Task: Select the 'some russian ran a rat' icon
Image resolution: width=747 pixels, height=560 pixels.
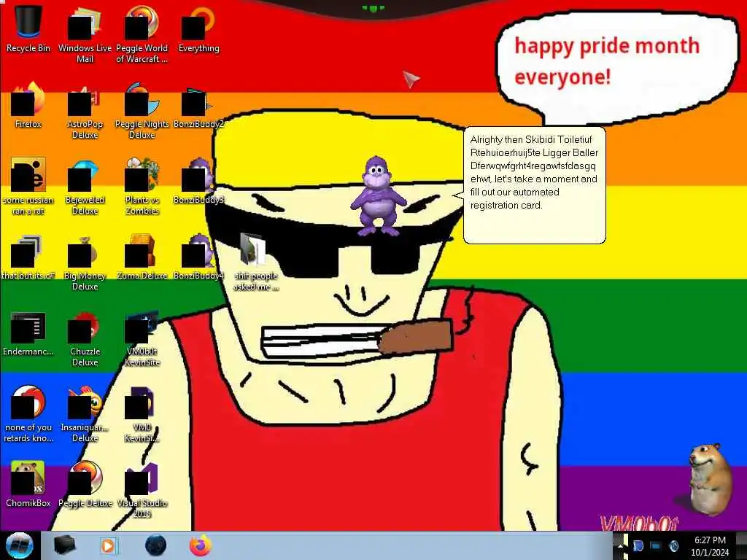Action: (28, 186)
